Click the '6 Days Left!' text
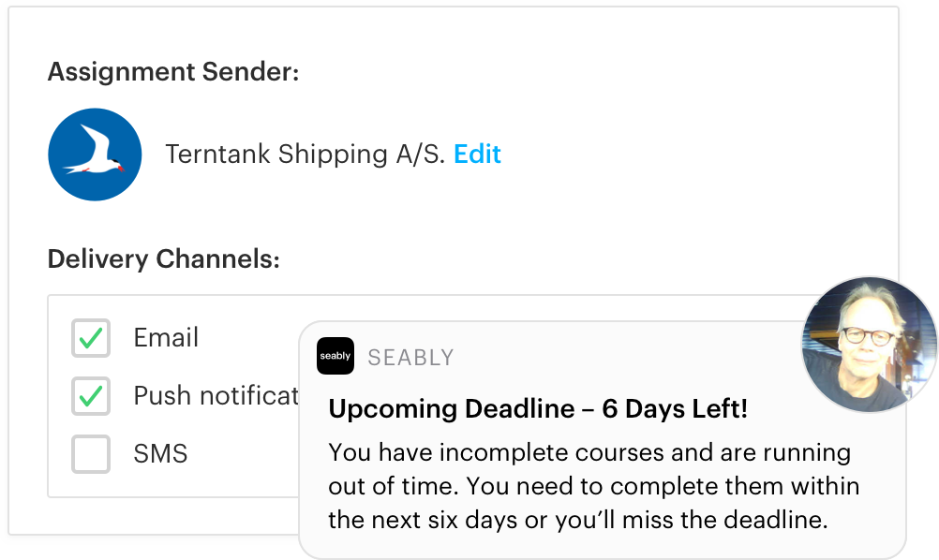Viewport: 939px width, 560px height. (x=674, y=409)
